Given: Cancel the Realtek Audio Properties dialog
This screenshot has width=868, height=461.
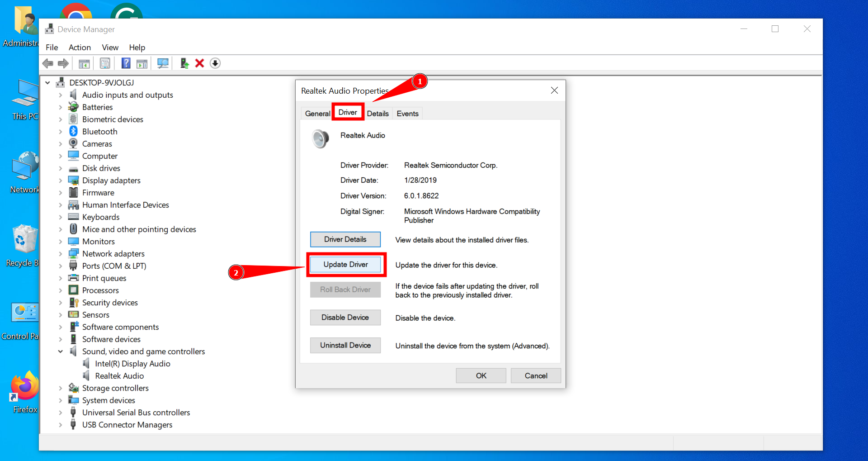Looking at the screenshot, I should coord(536,375).
